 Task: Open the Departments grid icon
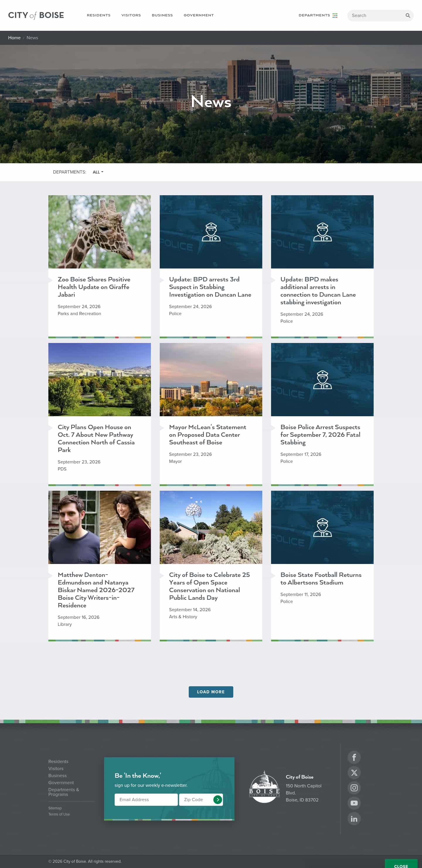click(335, 16)
